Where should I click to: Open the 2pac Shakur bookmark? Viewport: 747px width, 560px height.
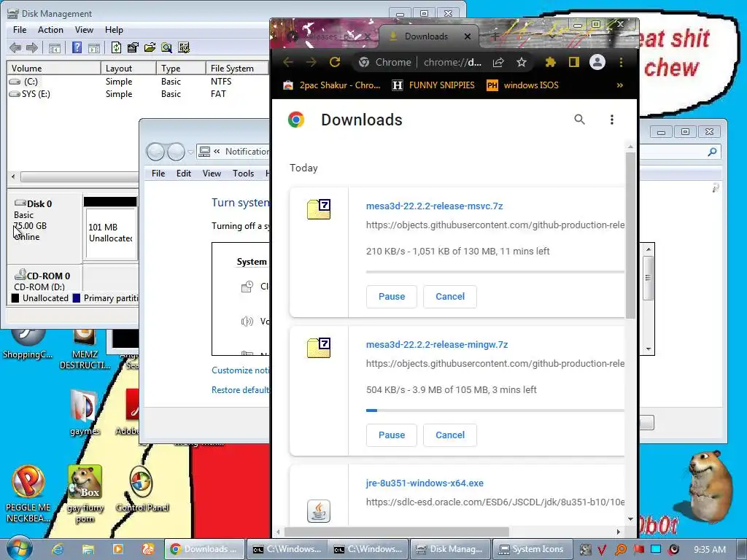[332, 85]
